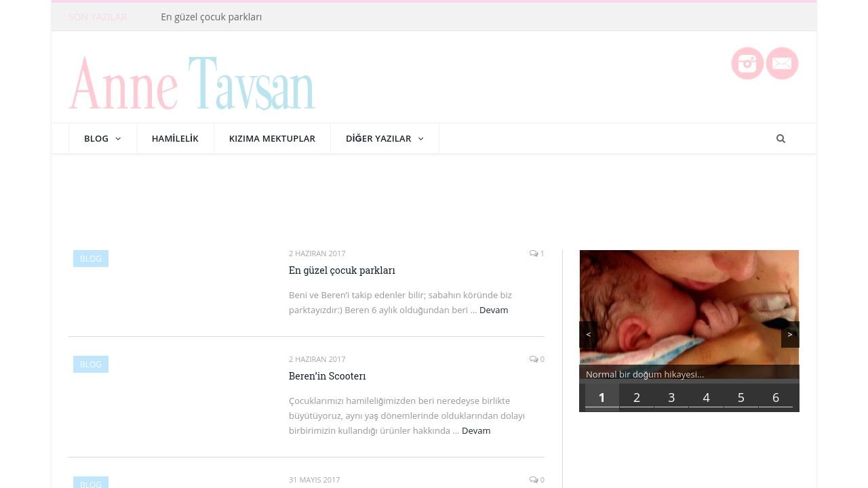This screenshot has height=488, width=868.
Task: Select slide 1 in the slider
Action: pos(601,398)
